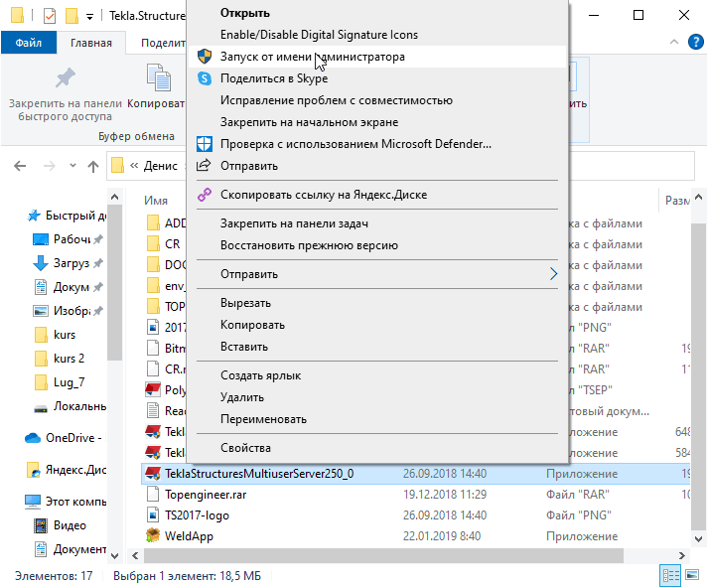
Task: Collapse the ribbon using the caret icon
Action: click(674, 42)
